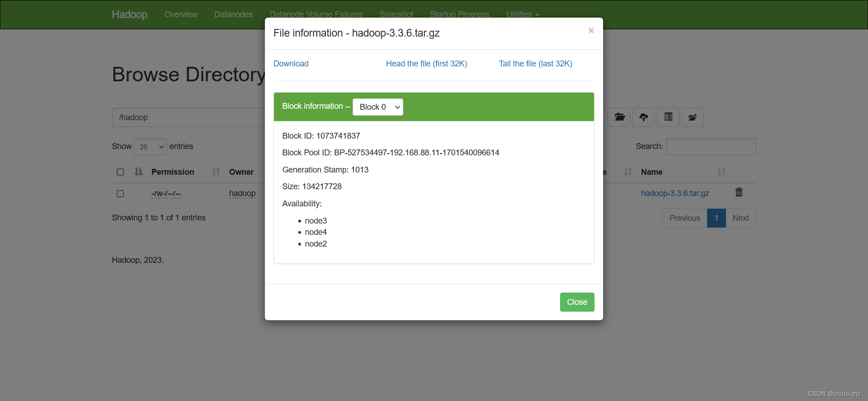
Task: Open the Startup Progress page
Action: click(460, 14)
